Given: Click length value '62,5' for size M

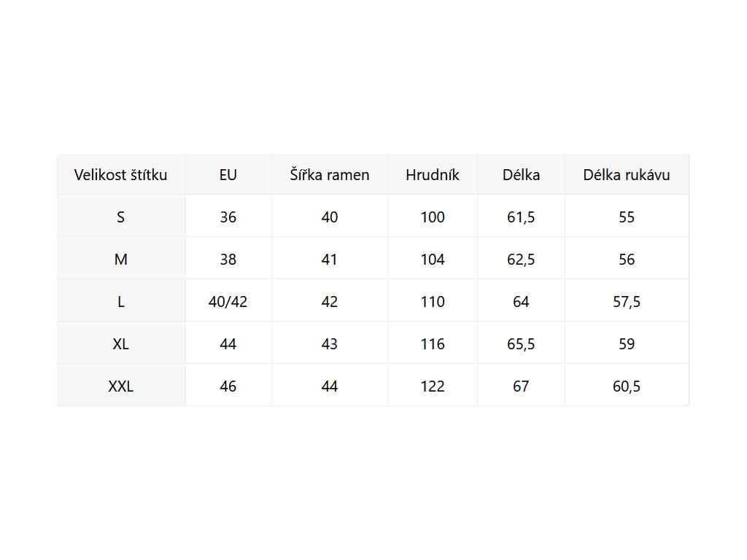Looking at the screenshot, I should point(521,260).
